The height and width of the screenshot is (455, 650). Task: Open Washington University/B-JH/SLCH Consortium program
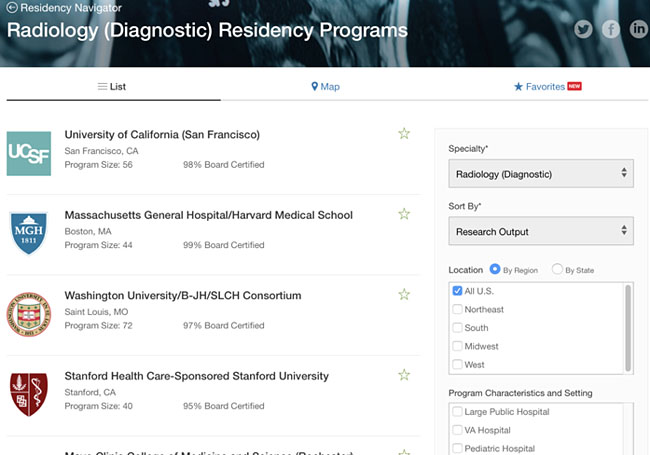(183, 295)
